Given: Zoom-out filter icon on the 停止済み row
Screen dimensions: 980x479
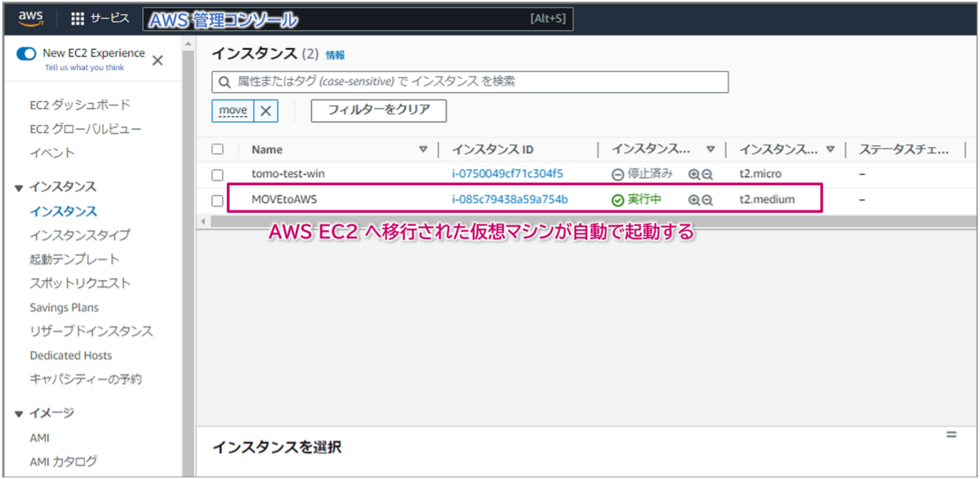Looking at the screenshot, I should click(x=707, y=175).
